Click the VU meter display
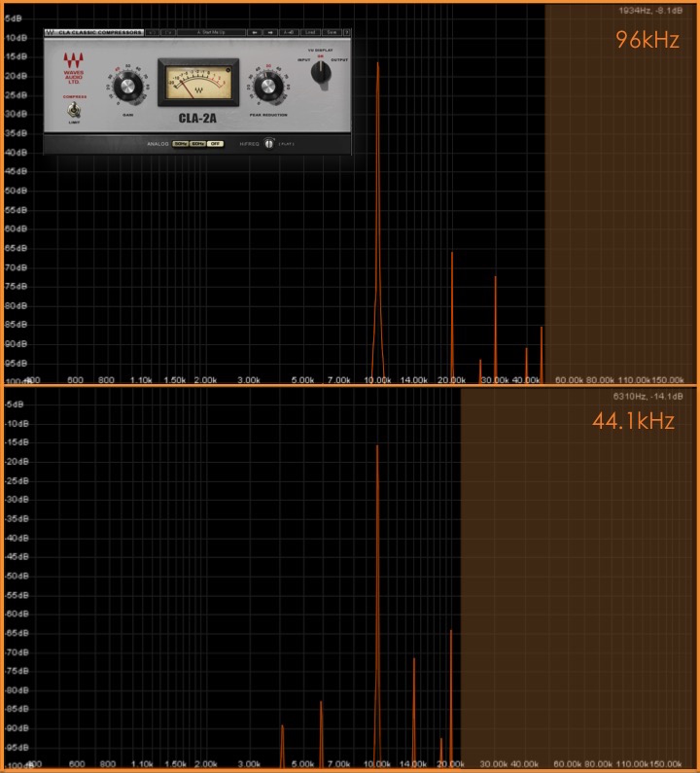Image resolution: width=700 pixels, height=773 pixels. point(198,83)
